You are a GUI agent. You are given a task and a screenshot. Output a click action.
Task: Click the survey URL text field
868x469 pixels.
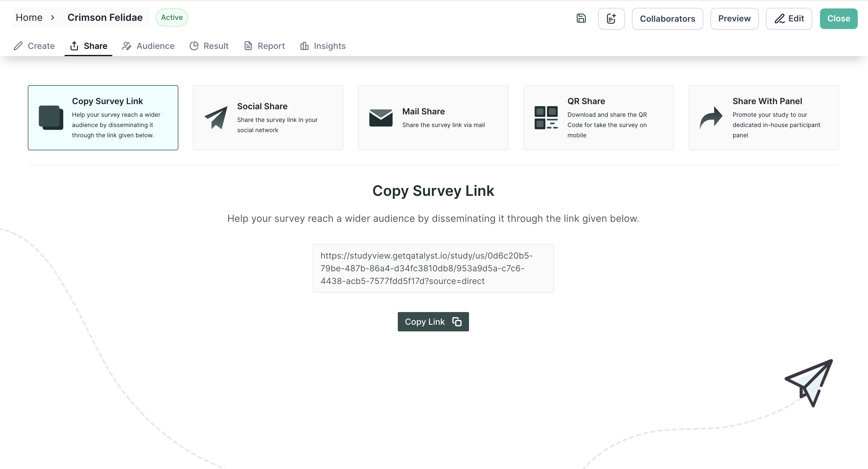click(433, 268)
